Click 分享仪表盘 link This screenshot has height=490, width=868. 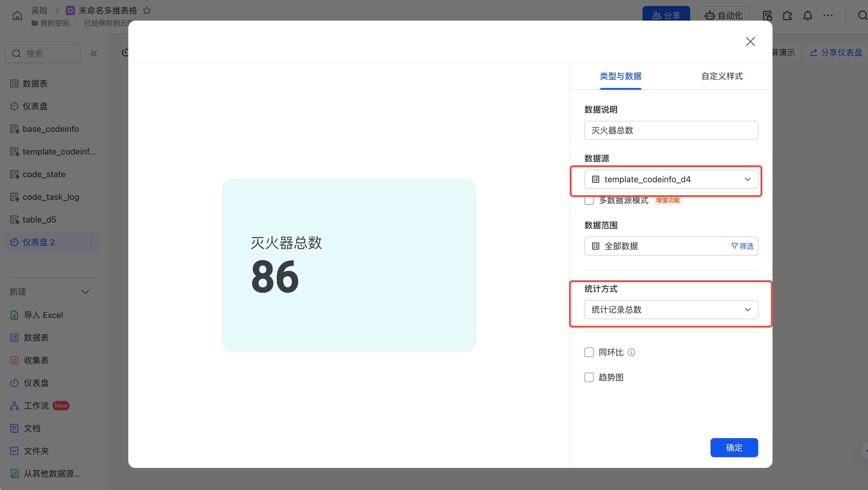[x=836, y=52]
